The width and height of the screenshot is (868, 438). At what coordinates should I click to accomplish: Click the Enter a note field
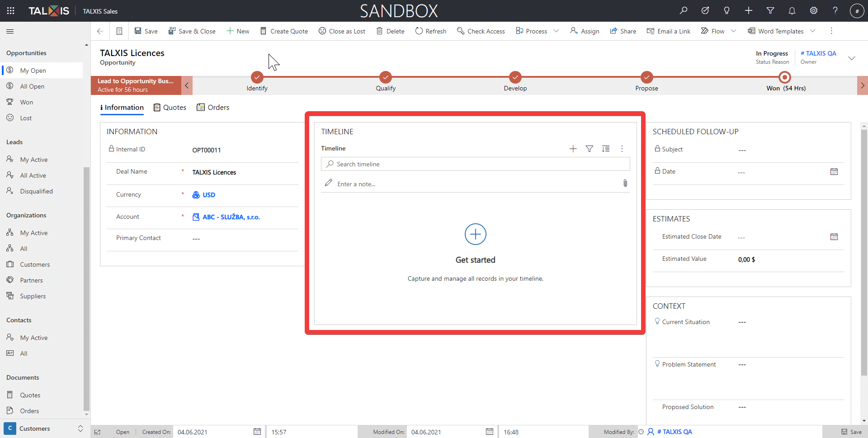470,184
